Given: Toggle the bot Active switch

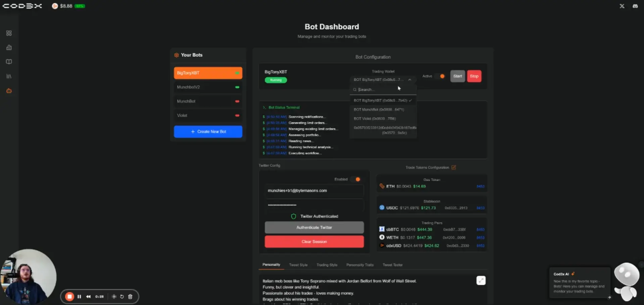Looking at the screenshot, I should click(x=440, y=76).
